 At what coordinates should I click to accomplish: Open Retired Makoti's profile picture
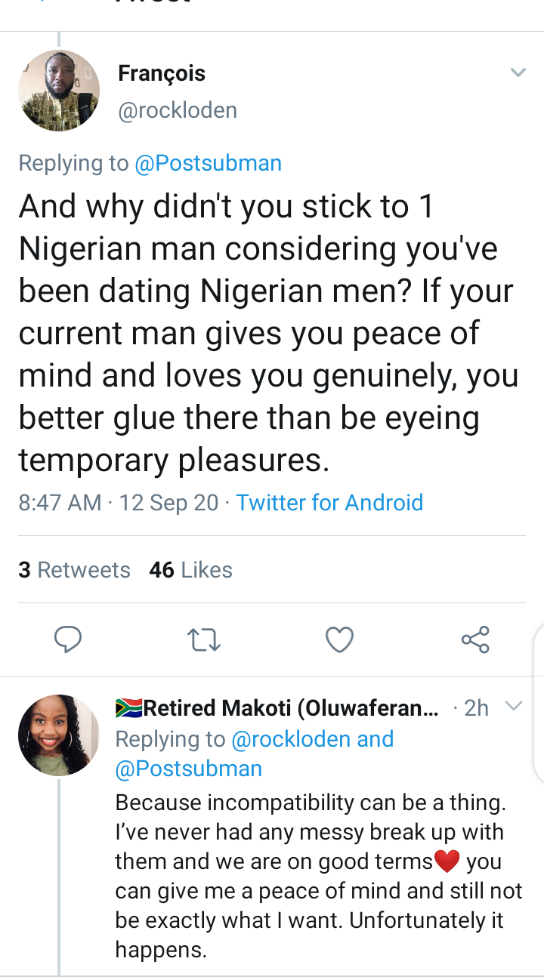[x=59, y=735]
